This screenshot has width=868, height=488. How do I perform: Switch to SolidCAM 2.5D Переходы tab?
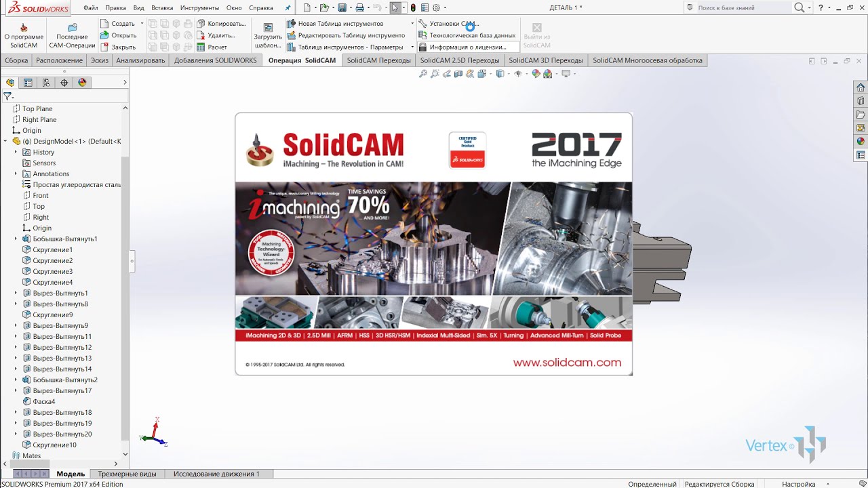(460, 60)
